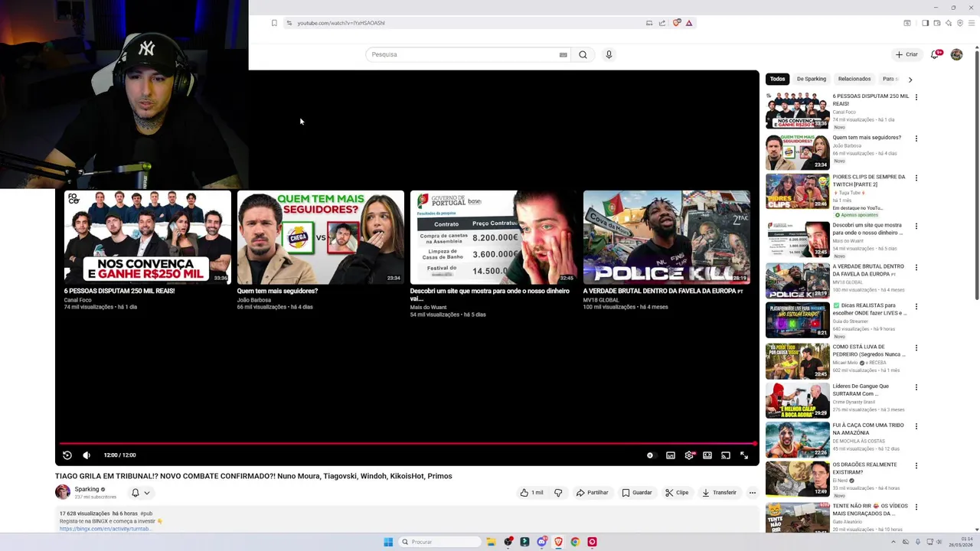Mute the video volume icon
The height and width of the screenshot is (551, 980).
[87, 455]
